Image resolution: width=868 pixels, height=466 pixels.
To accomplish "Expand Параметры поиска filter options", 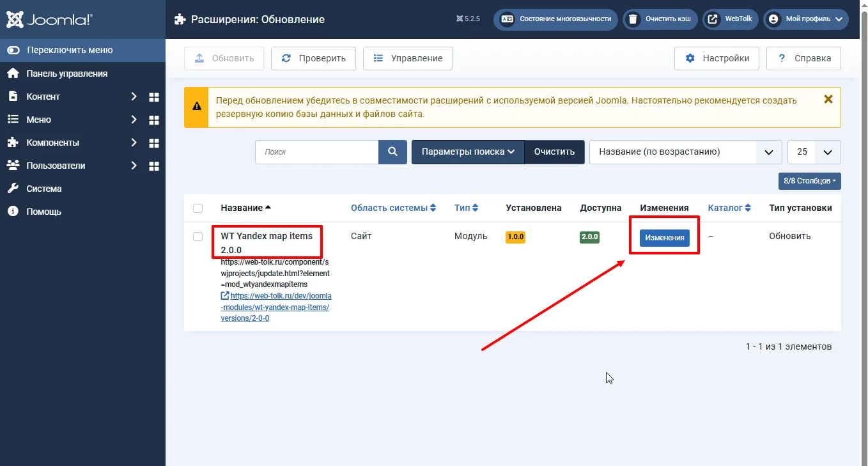I will (468, 152).
